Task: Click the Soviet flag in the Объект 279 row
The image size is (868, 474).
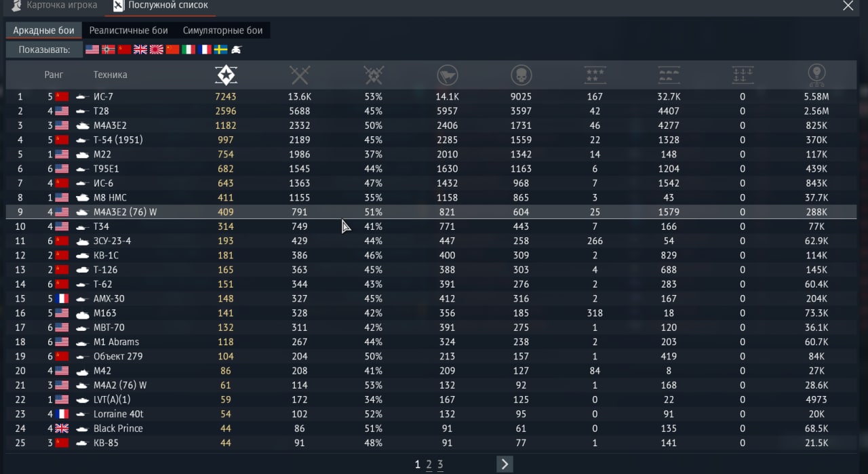Action: [x=62, y=356]
